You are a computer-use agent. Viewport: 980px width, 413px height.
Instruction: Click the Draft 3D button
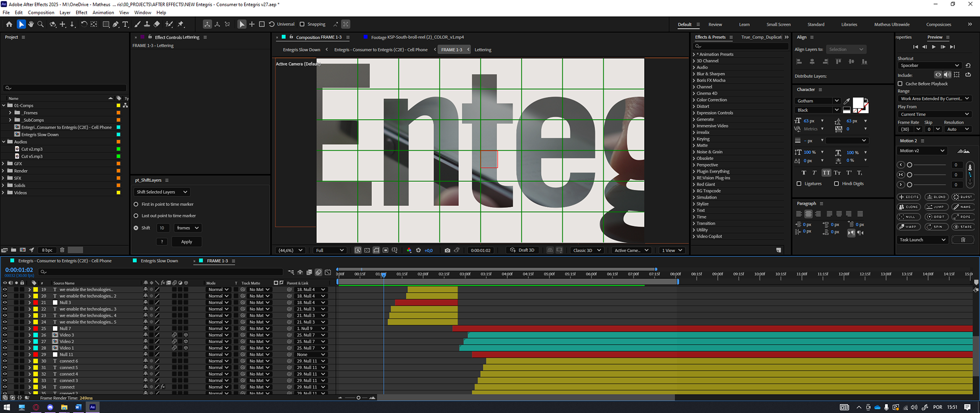click(x=522, y=250)
